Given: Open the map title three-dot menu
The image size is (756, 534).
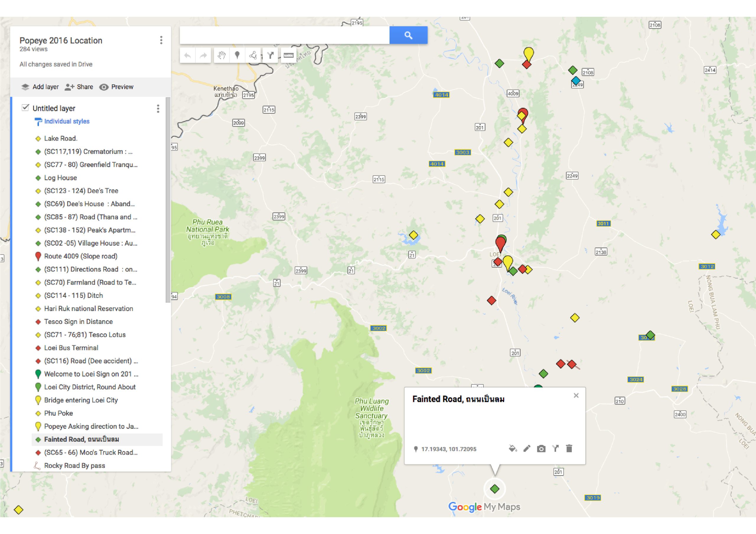Looking at the screenshot, I should pos(161,40).
